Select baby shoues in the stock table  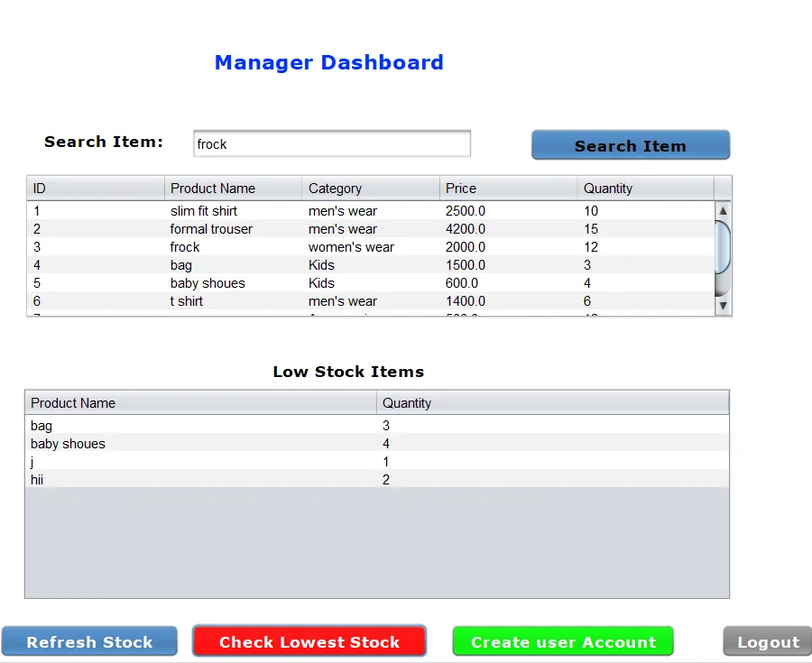[x=233, y=283]
